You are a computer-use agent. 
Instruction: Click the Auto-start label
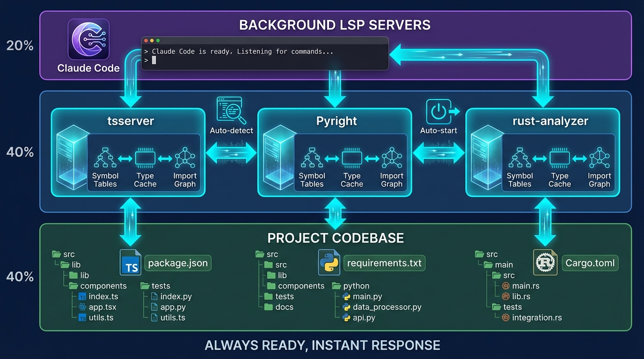coord(439,130)
